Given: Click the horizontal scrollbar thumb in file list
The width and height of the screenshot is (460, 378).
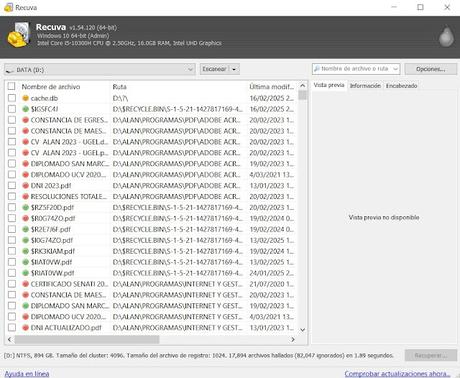Looking at the screenshot, I should coord(87,340).
